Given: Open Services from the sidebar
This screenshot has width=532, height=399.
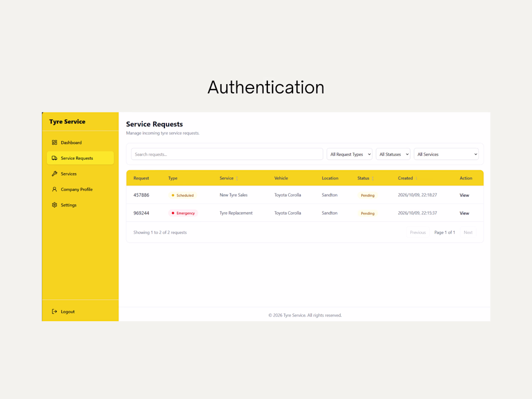Looking at the screenshot, I should (80, 174).
